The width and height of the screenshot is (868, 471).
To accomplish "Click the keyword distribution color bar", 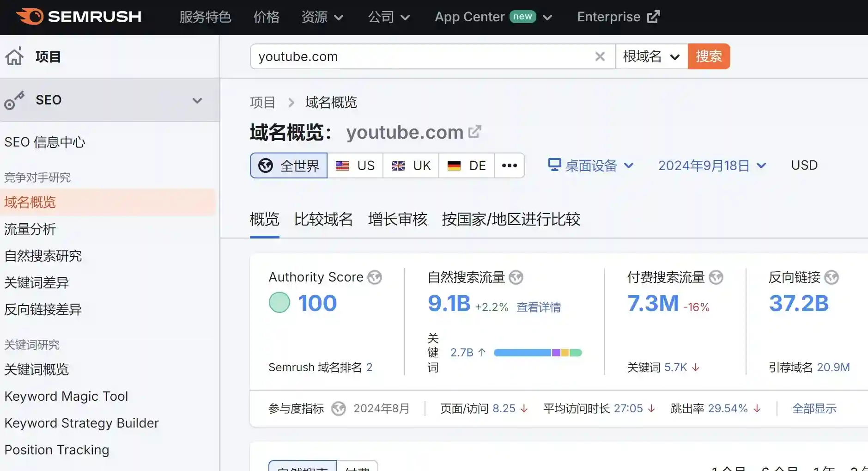I will (x=537, y=353).
